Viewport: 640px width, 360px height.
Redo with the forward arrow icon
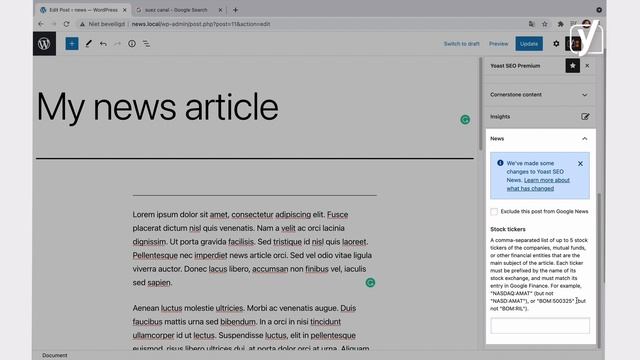tap(118, 44)
